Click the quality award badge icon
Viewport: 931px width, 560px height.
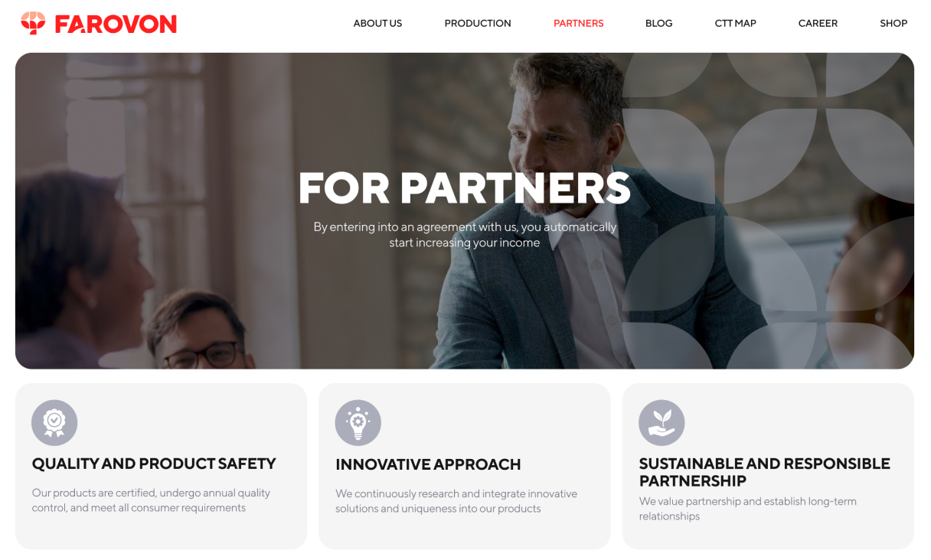point(54,422)
